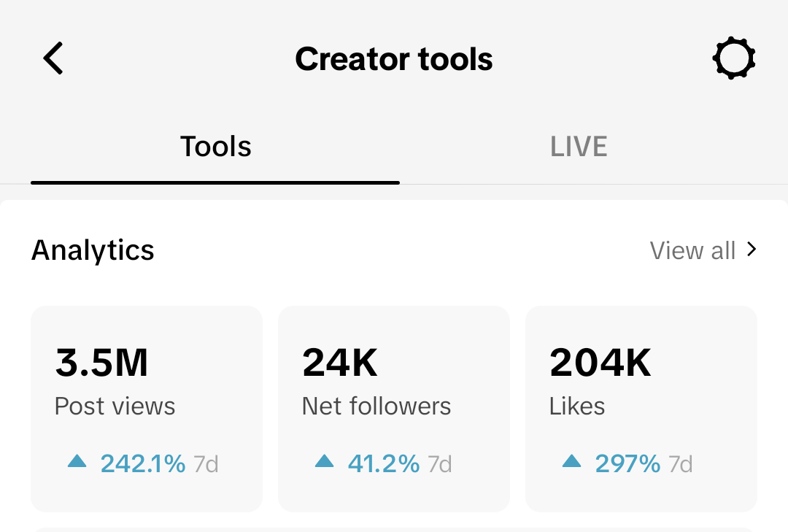Click the Analytics section heading

pyautogui.click(x=93, y=250)
